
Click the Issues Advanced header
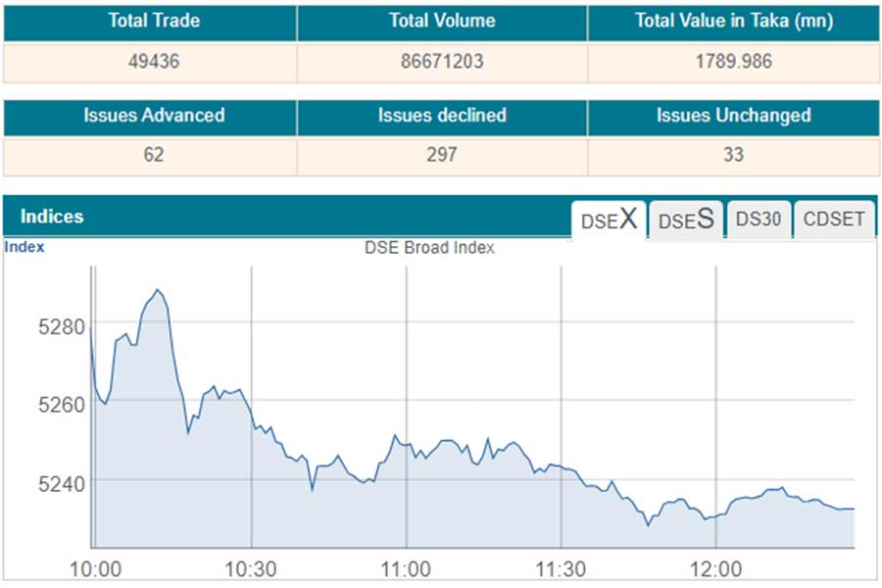153,116
